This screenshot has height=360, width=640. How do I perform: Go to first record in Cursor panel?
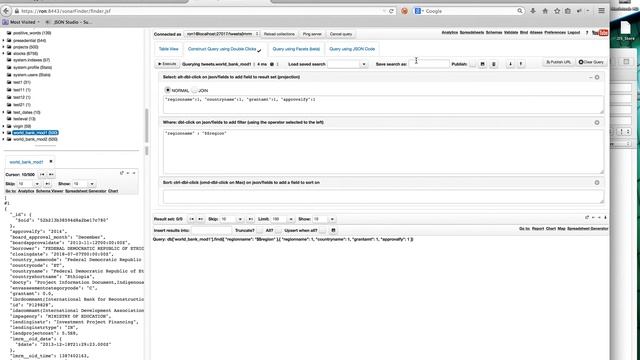coord(42,175)
